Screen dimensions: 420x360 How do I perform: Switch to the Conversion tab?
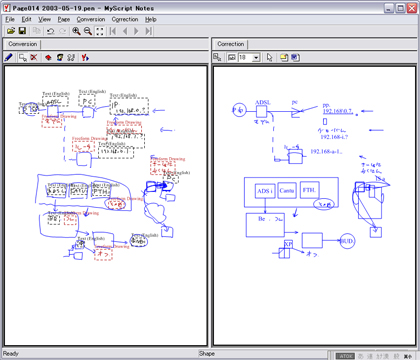pos(23,44)
